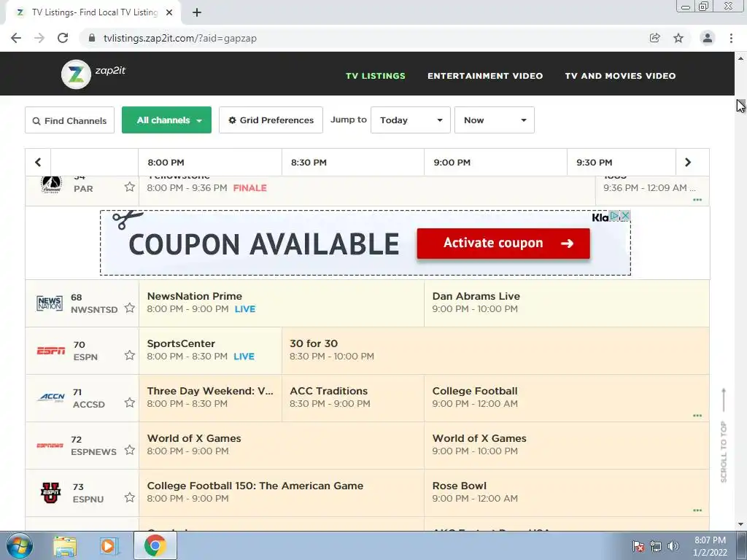Click the scrollbar down arrow
The height and width of the screenshot is (560, 747).
[741, 525]
